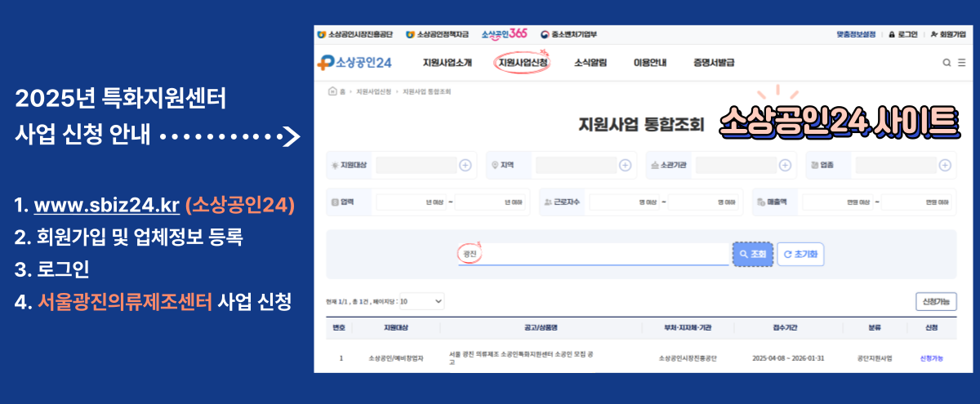
Task: Click 지원사업신청 breadcrumb item
Action: 373,91
